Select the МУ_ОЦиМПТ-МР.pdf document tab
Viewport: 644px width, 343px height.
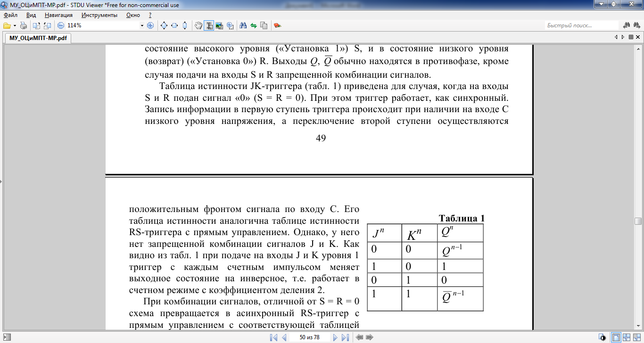[x=38, y=38]
